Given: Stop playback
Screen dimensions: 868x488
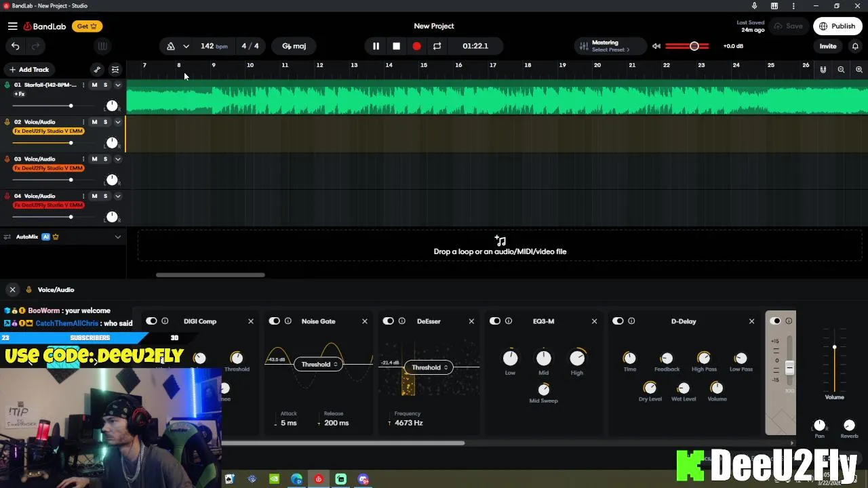Looking at the screenshot, I should tap(396, 46).
